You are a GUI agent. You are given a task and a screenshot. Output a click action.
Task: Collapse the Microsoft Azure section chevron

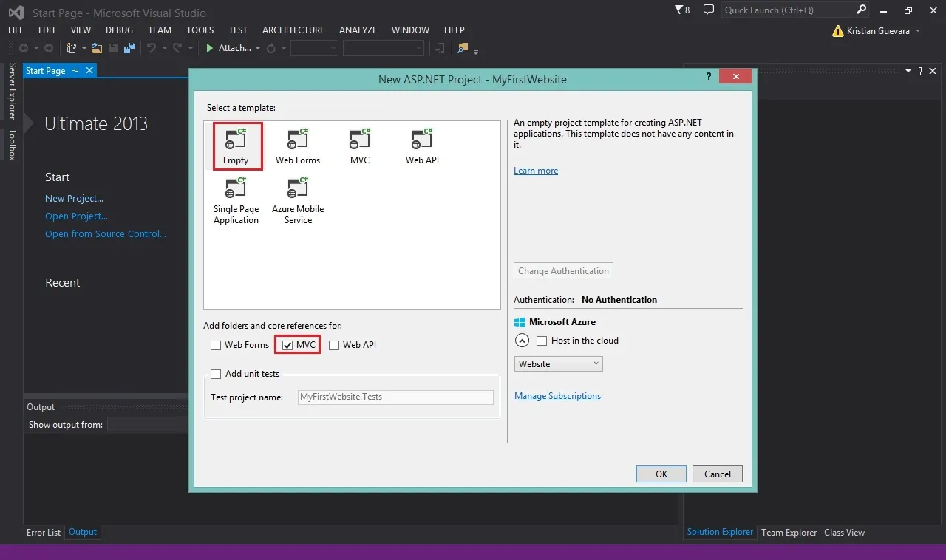tap(522, 341)
